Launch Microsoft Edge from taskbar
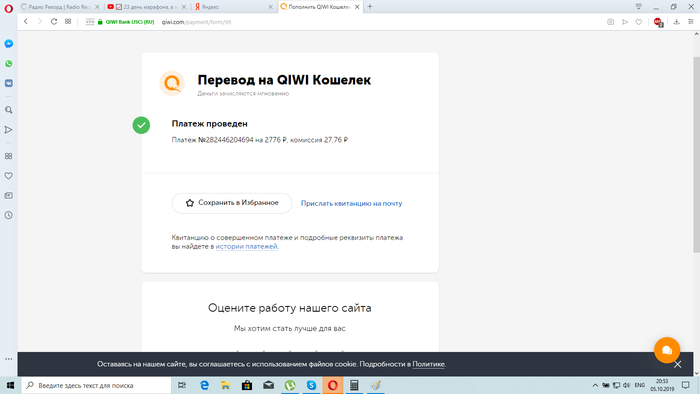This screenshot has width=700, height=394. pyautogui.click(x=204, y=385)
